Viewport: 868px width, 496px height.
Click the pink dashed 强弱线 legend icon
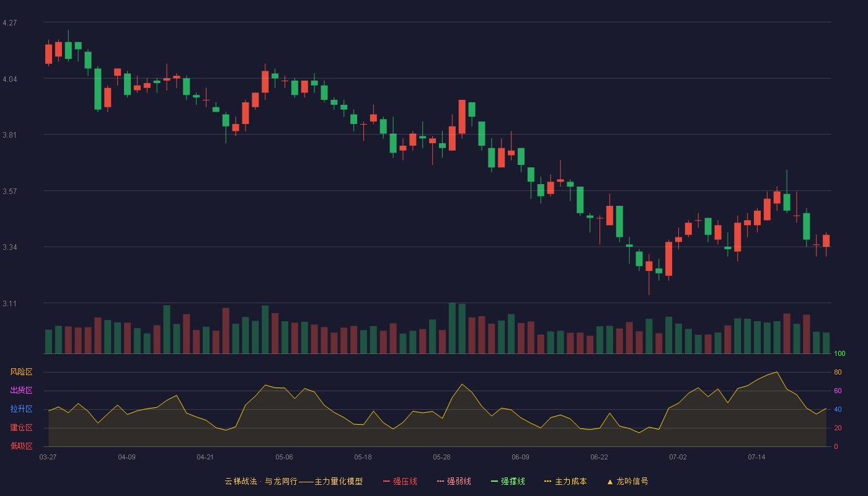click(x=440, y=481)
